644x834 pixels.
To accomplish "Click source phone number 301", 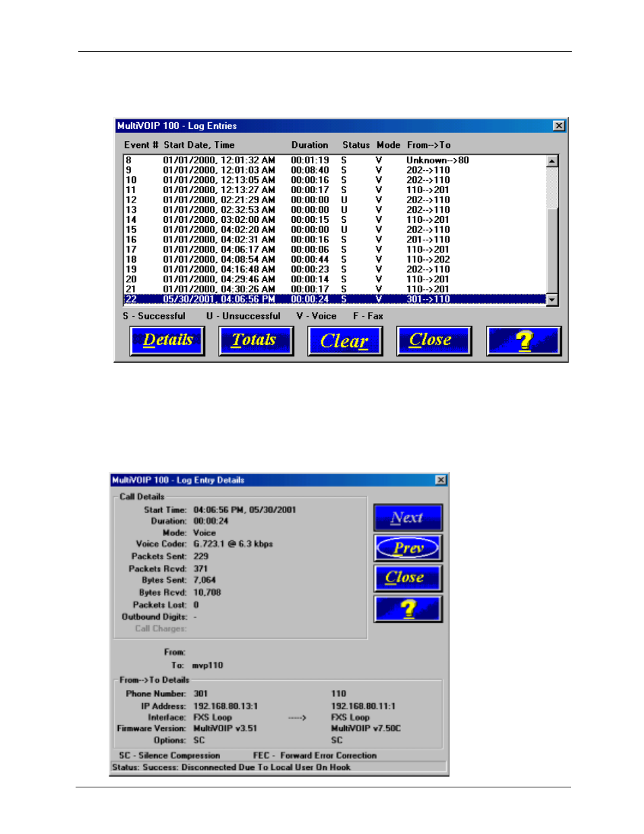I will point(200,694).
